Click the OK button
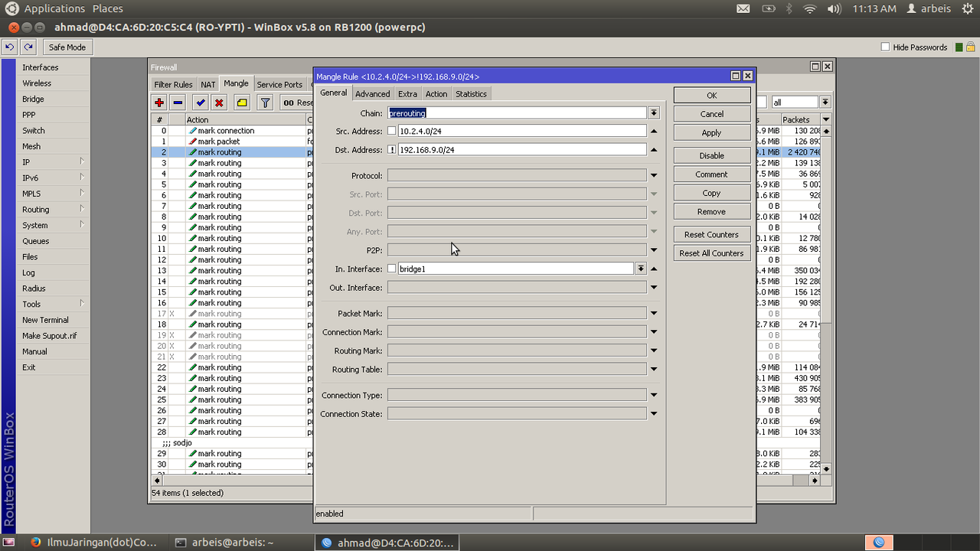Image resolution: width=980 pixels, height=551 pixels. [712, 96]
